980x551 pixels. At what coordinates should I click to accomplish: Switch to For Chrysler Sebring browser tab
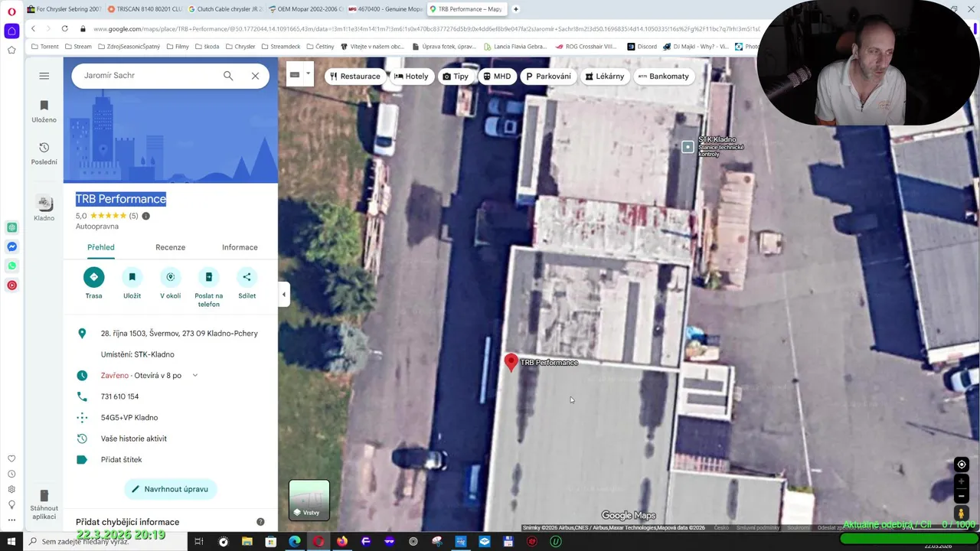pyautogui.click(x=64, y=9)
